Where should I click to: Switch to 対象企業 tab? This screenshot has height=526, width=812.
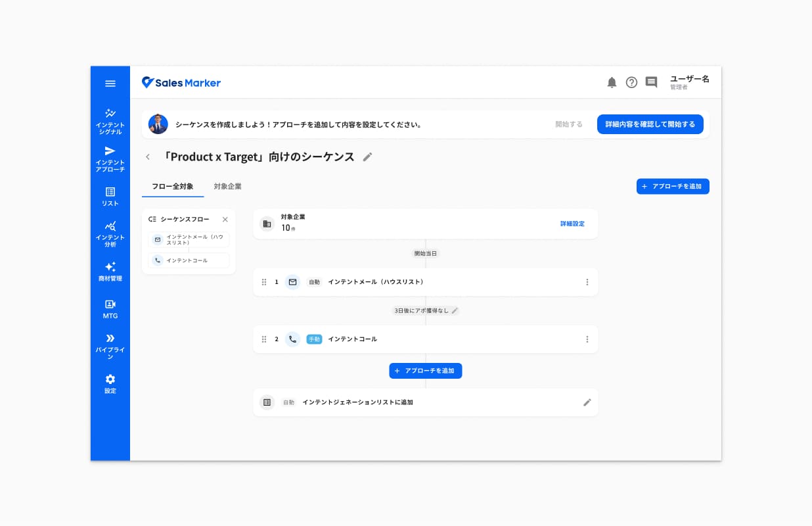point(227,187)
